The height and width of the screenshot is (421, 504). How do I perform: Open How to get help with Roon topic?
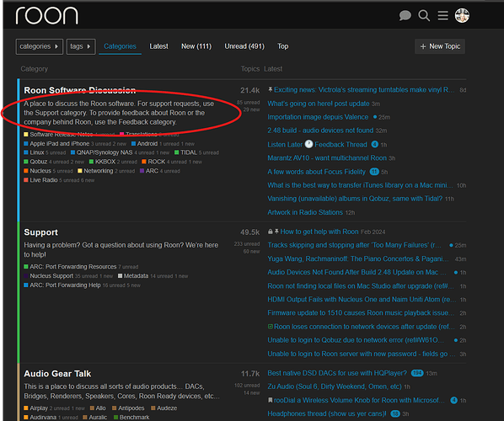(319, 232)
